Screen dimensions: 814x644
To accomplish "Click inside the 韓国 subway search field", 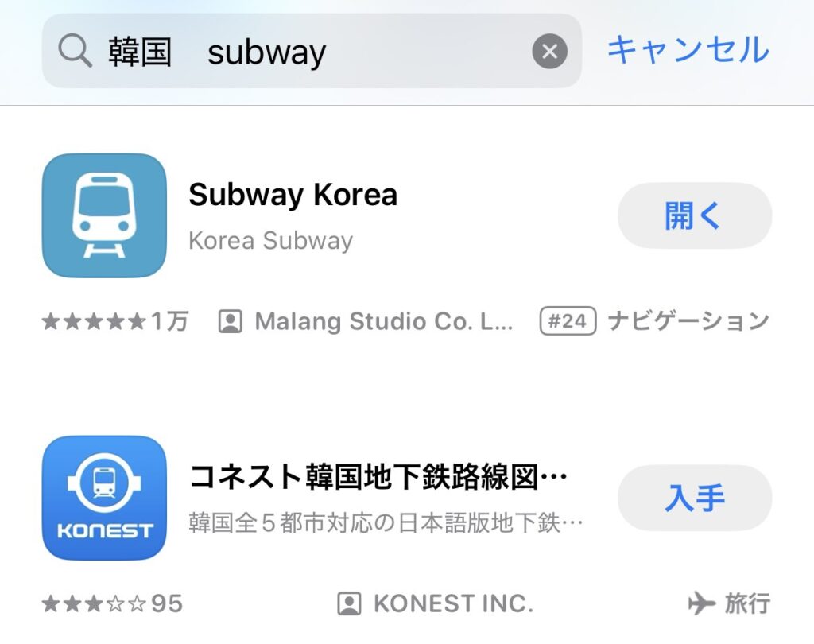I will point(318,52).
